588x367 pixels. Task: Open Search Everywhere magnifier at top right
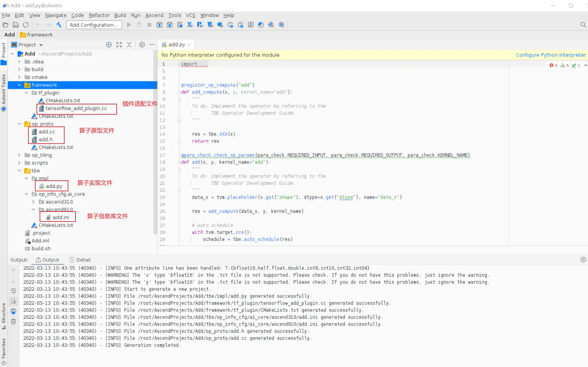[583, 25]
